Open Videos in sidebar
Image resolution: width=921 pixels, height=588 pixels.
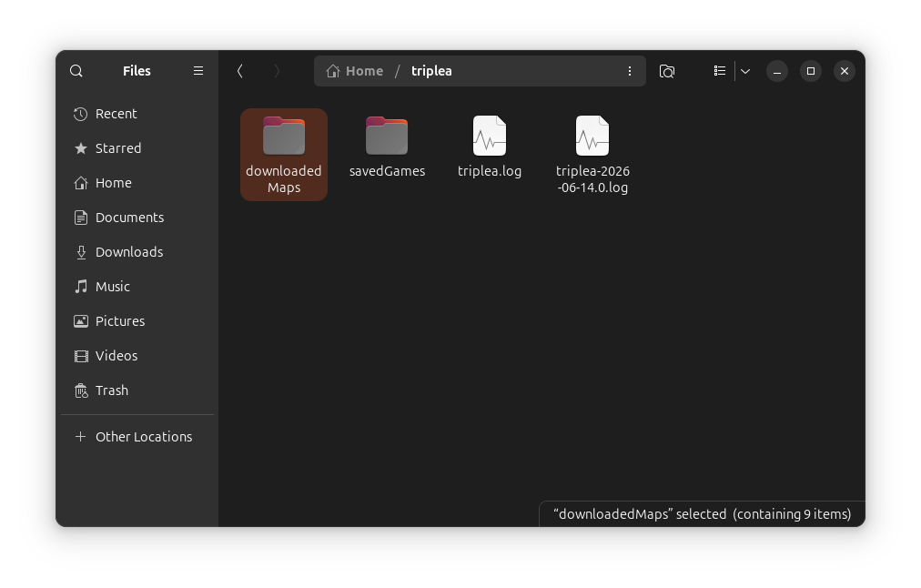137,356
